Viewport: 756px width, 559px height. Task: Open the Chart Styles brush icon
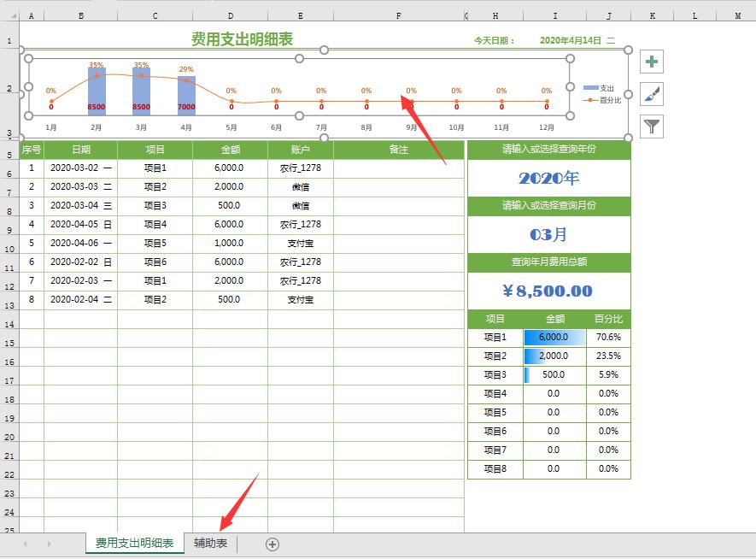(650, 94)
